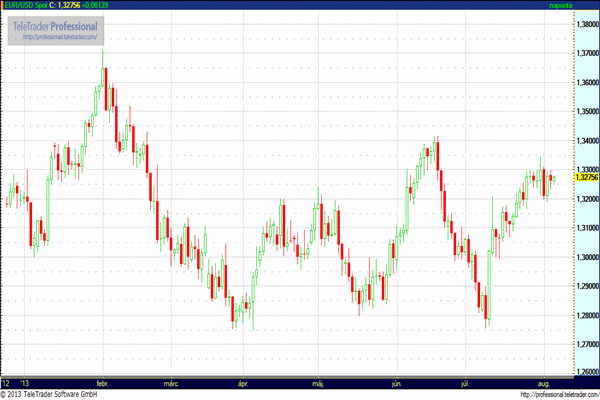Image resolution: width=600 pixels, height=400 pixels.
Task: Open bottom-right professional.teletrader.com link
Action: [x=560, y=395]
